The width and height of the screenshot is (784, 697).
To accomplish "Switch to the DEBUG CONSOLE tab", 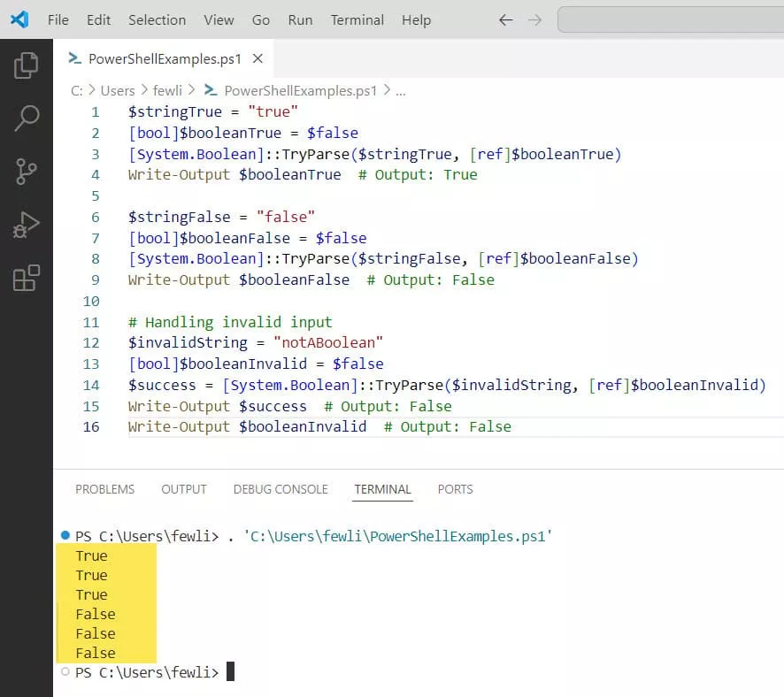I will (281, 489).
